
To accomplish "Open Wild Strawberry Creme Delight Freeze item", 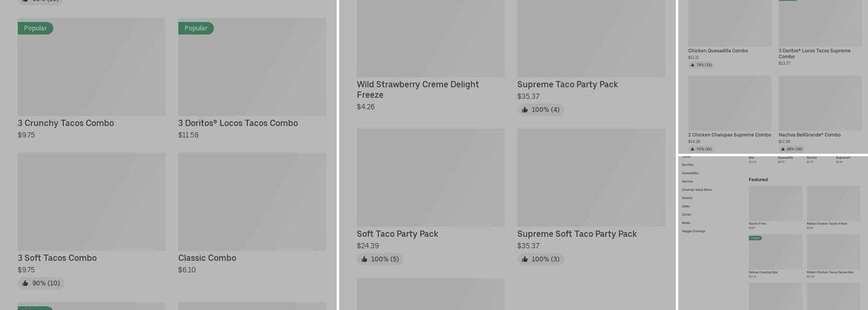I will (418, 89).
